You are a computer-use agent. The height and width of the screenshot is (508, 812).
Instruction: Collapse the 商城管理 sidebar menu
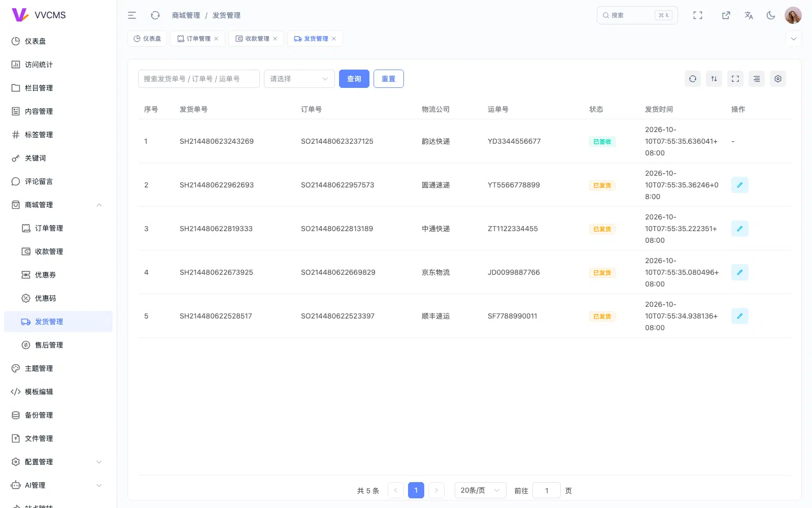coord(58,205)
